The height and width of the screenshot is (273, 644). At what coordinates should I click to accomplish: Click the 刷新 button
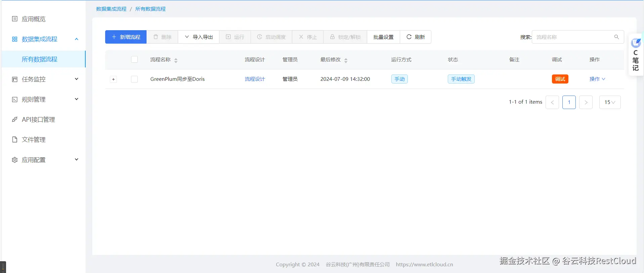pos(416,37)
